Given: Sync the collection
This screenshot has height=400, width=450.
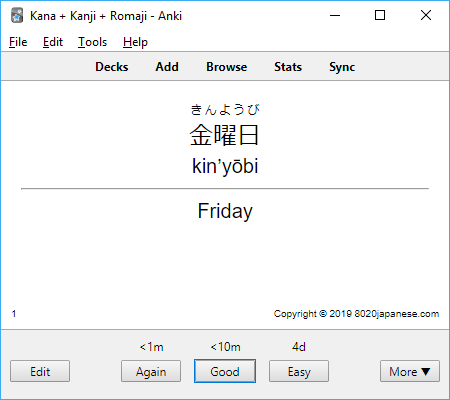Looking at the screenshot, I should 342,67.
